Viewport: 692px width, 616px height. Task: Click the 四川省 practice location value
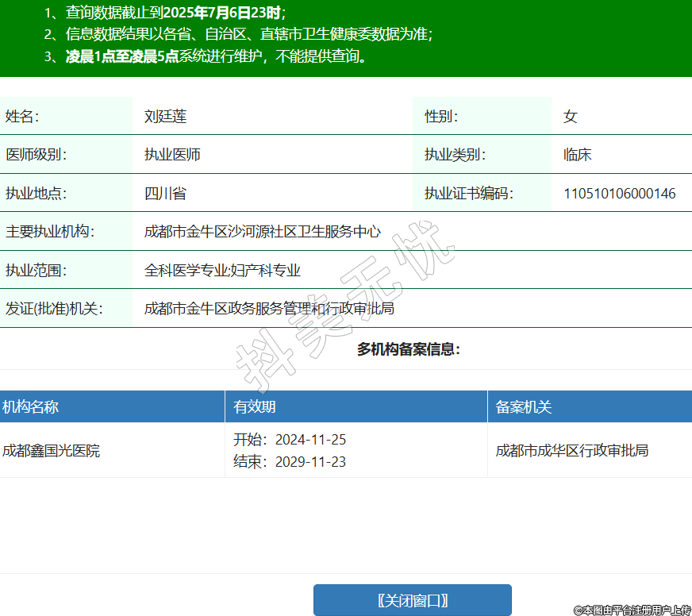[165, 194]
